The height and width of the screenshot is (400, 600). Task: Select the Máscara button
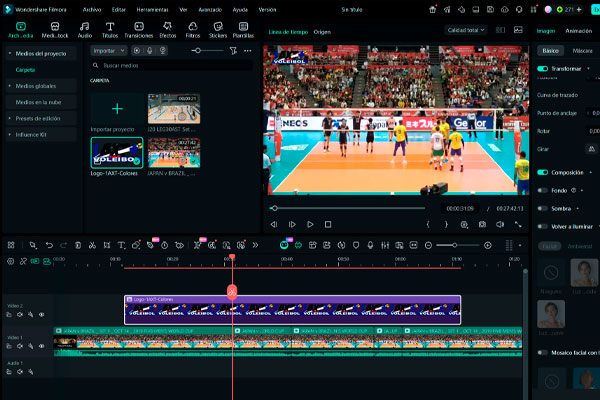pyautogui.click(x=582, y=49)
